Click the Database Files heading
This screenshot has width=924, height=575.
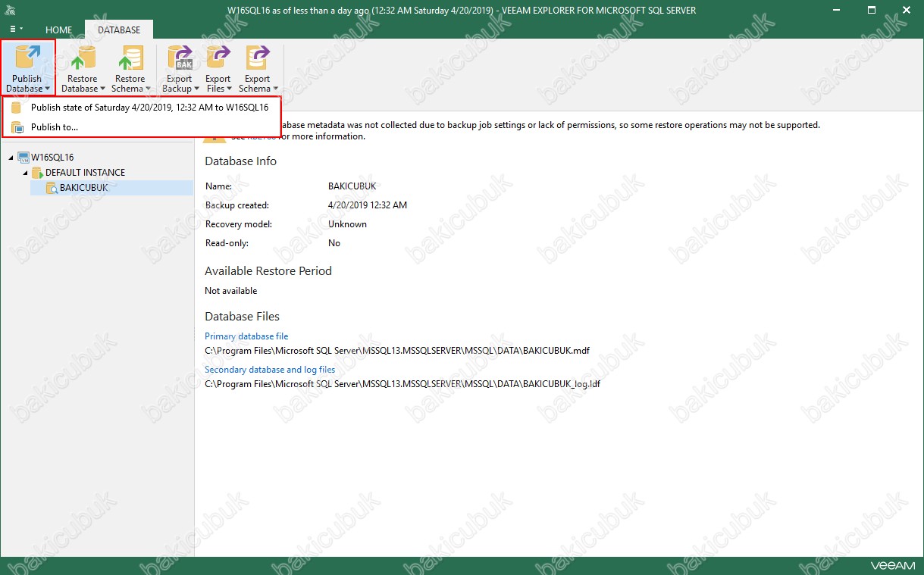243,317
